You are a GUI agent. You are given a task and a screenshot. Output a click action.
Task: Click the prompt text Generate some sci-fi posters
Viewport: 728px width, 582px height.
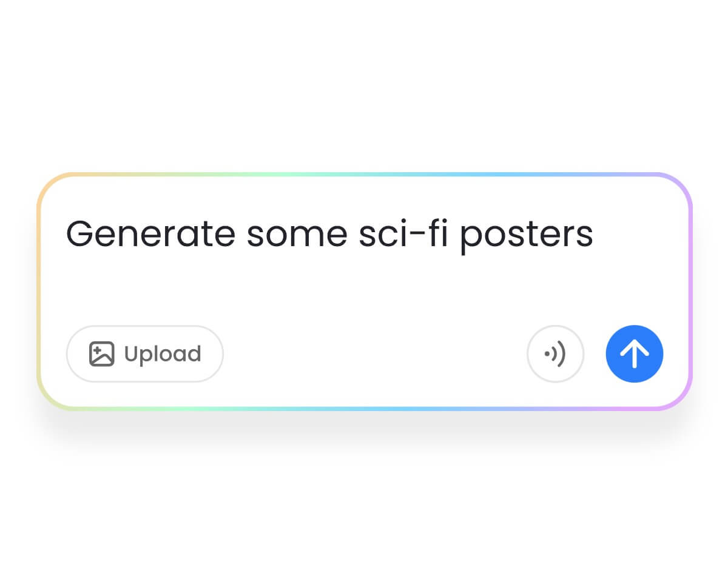point(330,233)
